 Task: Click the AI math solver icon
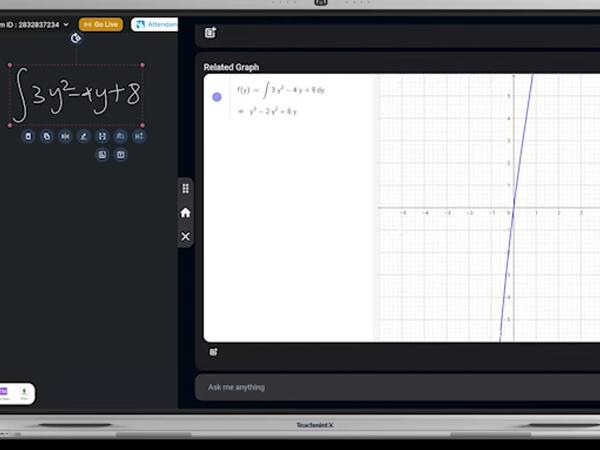coord(139,136)
